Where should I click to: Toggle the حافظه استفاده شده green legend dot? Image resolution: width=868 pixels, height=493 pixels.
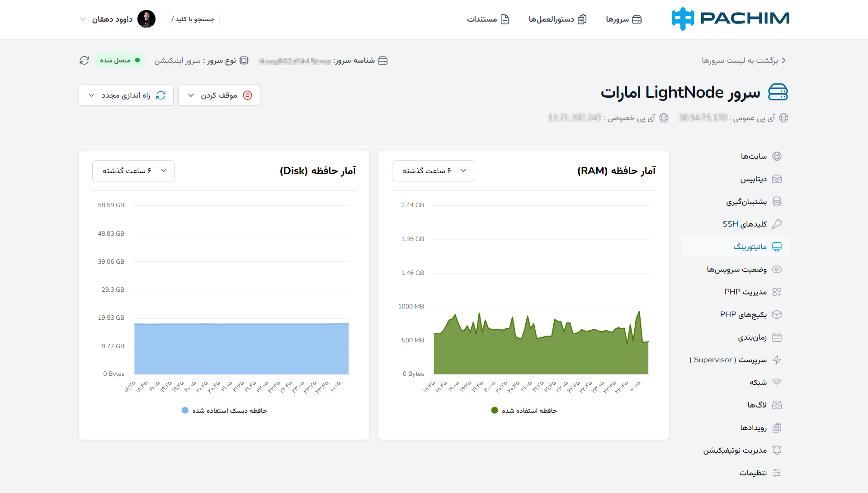coord(494,411)
